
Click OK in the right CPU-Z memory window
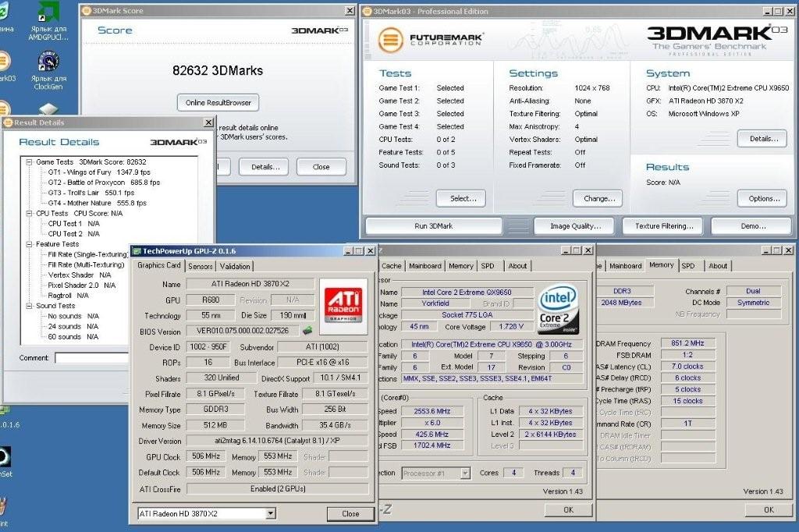769,509
